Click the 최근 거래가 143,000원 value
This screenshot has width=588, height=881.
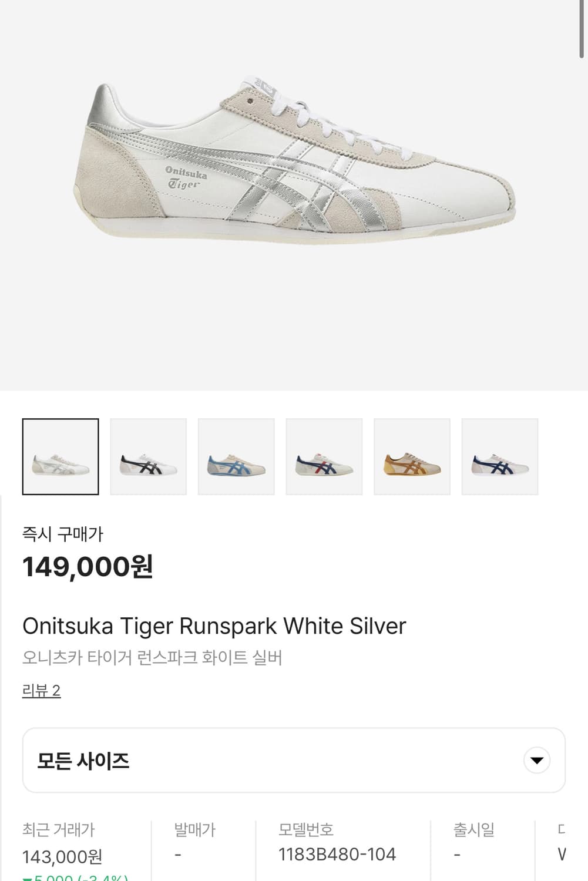click(x=62, y=857)
